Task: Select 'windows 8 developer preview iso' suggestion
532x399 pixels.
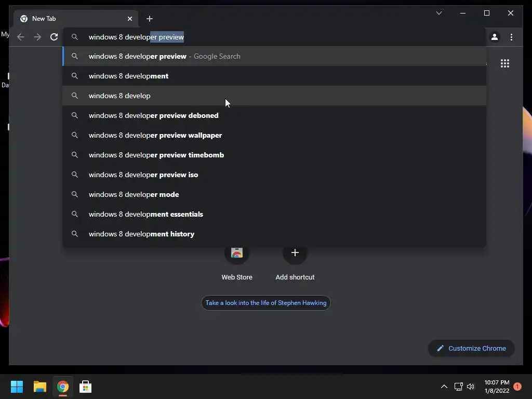Action: [274, 175]
